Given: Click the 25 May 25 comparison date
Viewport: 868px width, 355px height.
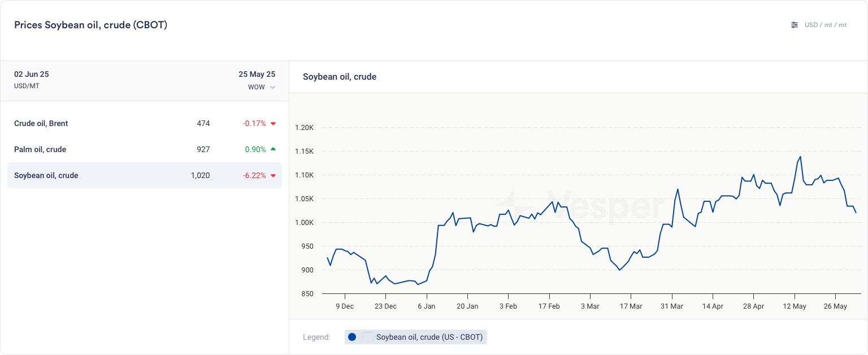Looking at the screenshot, I should pos(257,74).
